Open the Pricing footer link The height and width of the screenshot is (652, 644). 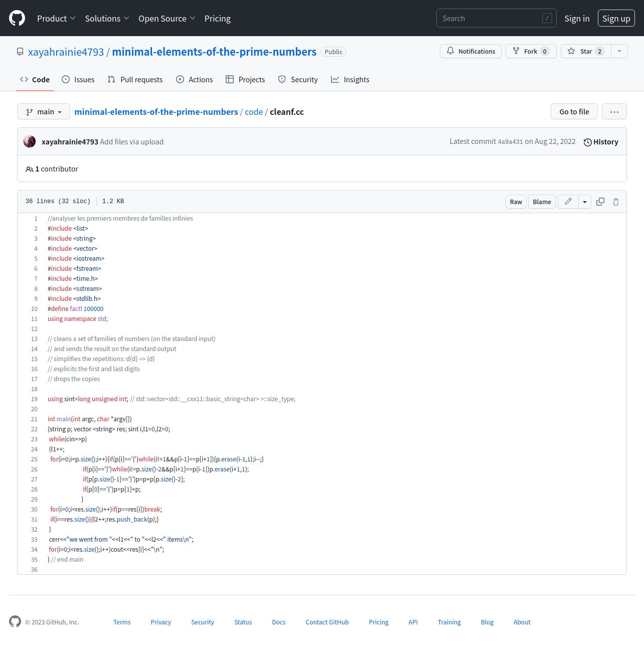(x=379, y=622)
